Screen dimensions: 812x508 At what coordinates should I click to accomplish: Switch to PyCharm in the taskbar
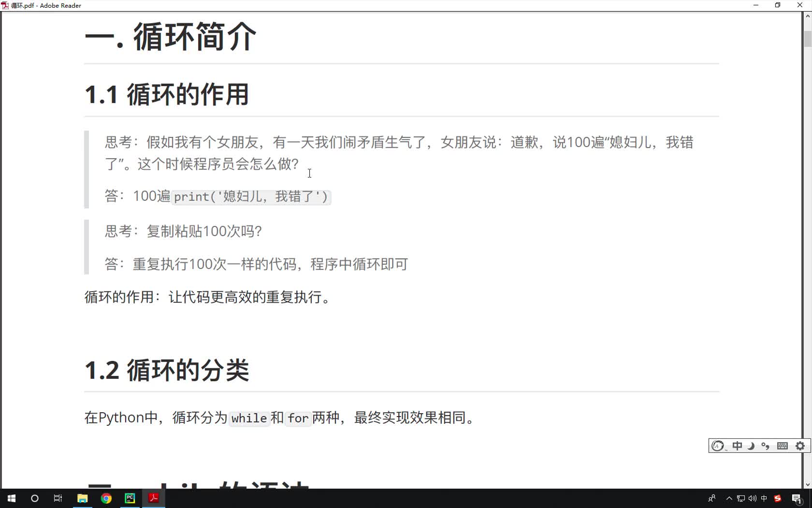tap(130, 498)
